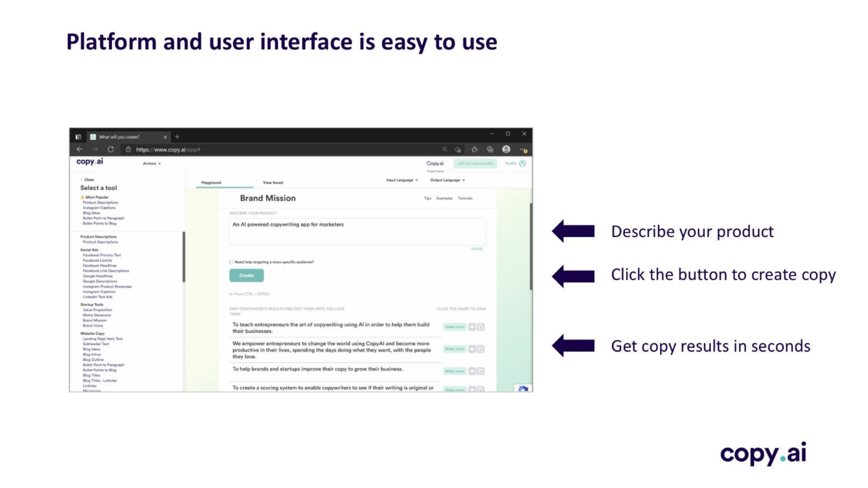
Task: Select the Blog Outline tool
Action: click(x=93, y=360)
